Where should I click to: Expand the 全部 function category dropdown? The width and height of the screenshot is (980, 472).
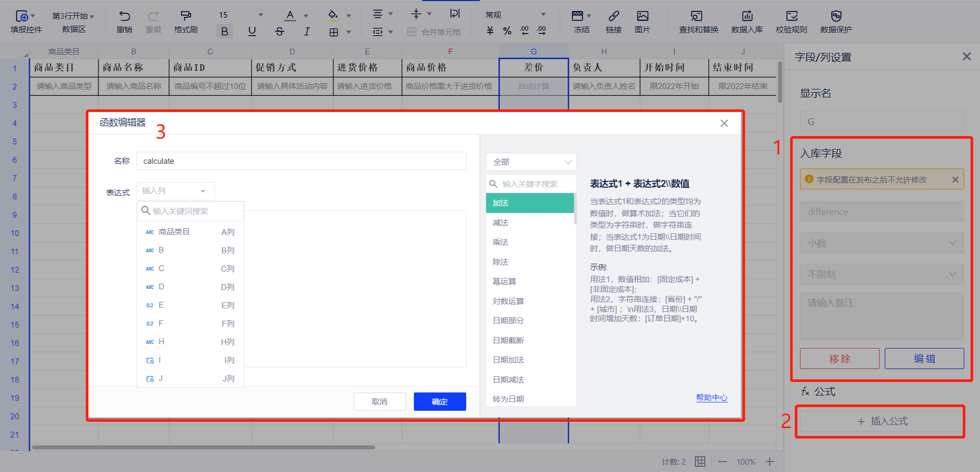point(531,162)
